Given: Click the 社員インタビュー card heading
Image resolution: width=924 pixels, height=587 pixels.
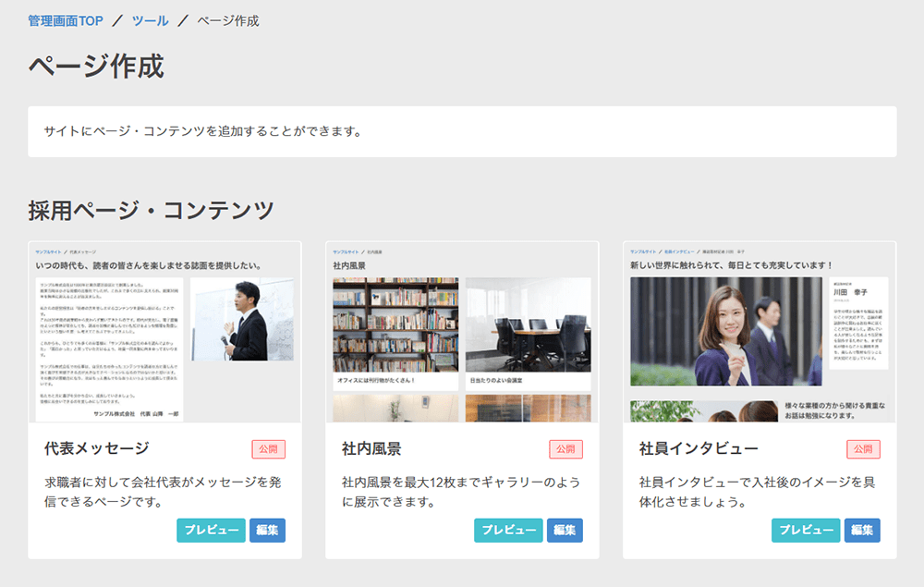Looking at the screenshot, I should coord(699,449).
